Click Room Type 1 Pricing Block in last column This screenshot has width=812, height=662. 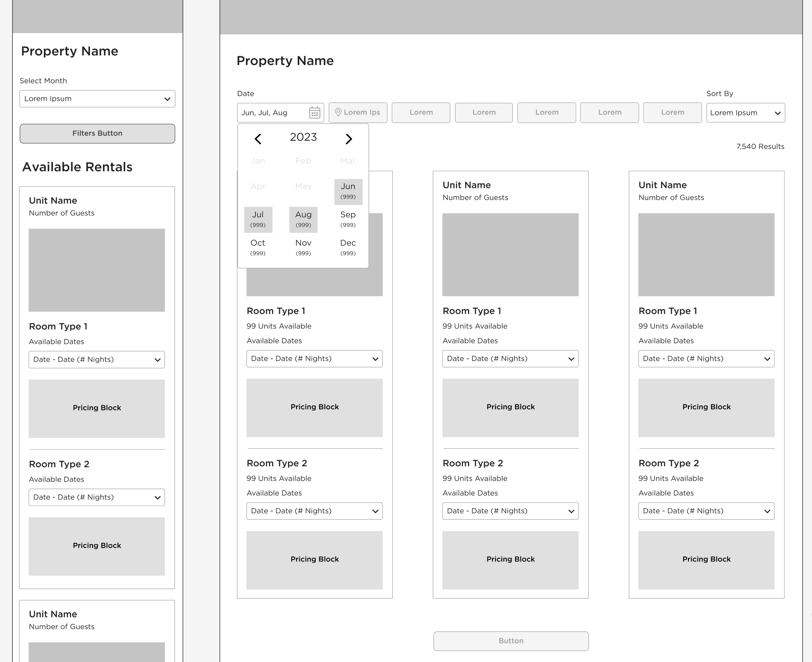pyautogui.click(x=706, y=408)
